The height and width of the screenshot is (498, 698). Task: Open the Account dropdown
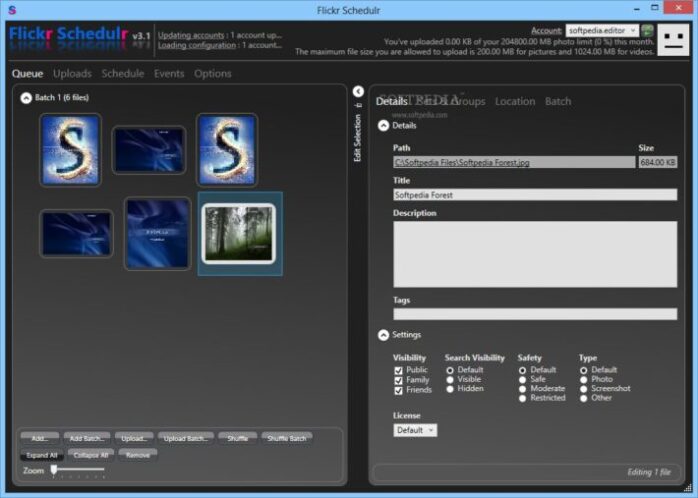click(602, 31)
